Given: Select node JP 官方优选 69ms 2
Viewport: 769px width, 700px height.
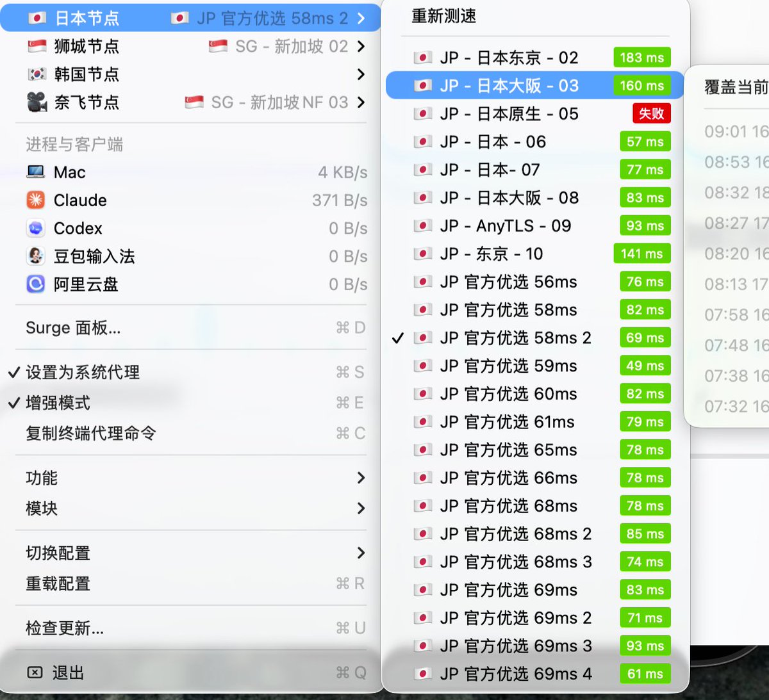Looking at the screenshot, I should click(x=535, y=618).
